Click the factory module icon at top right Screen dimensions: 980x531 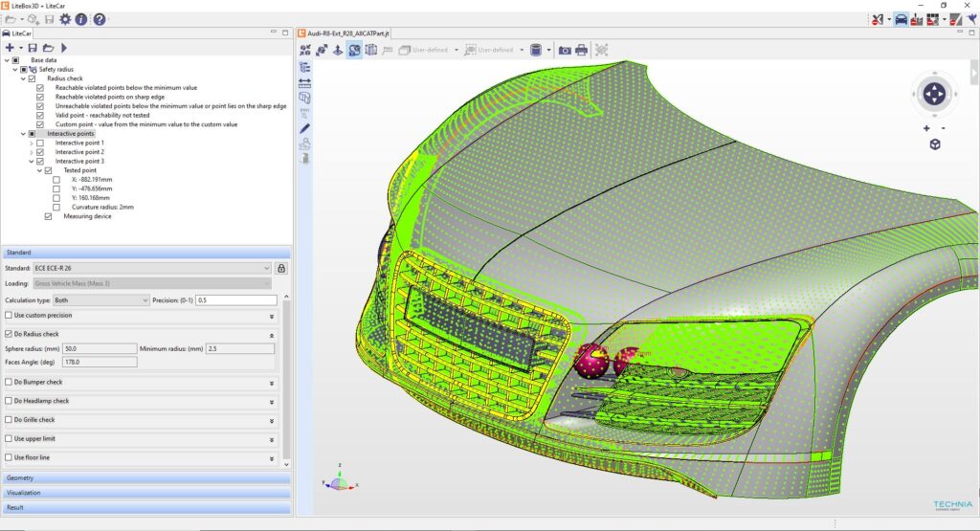[916, 19]
